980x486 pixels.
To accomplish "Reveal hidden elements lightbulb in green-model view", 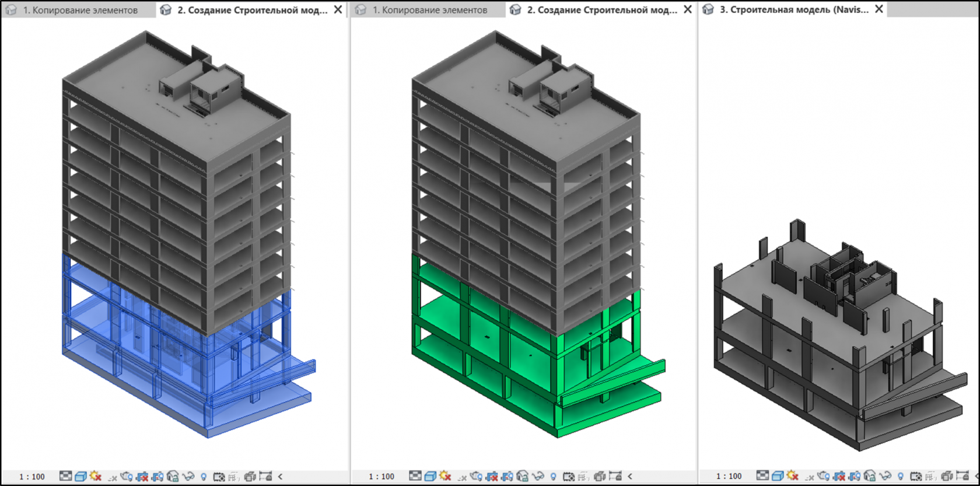I will click(553, 477).
